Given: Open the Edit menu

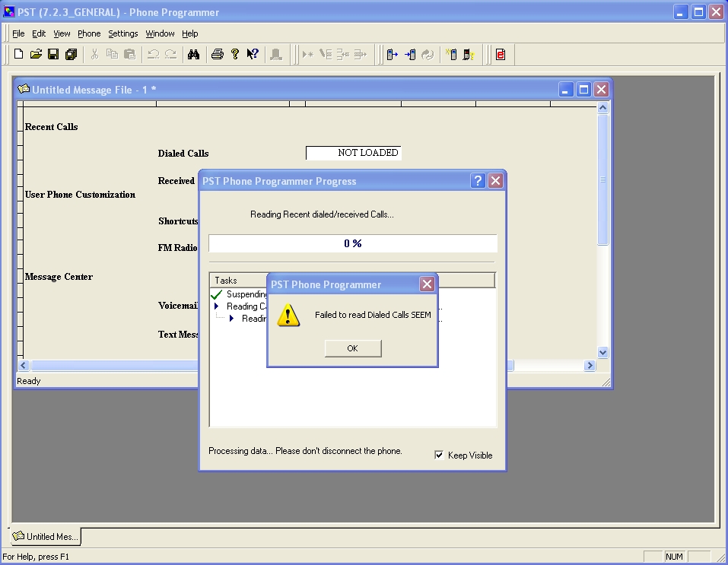Looking at the screenshot, I should pos(39,33).
